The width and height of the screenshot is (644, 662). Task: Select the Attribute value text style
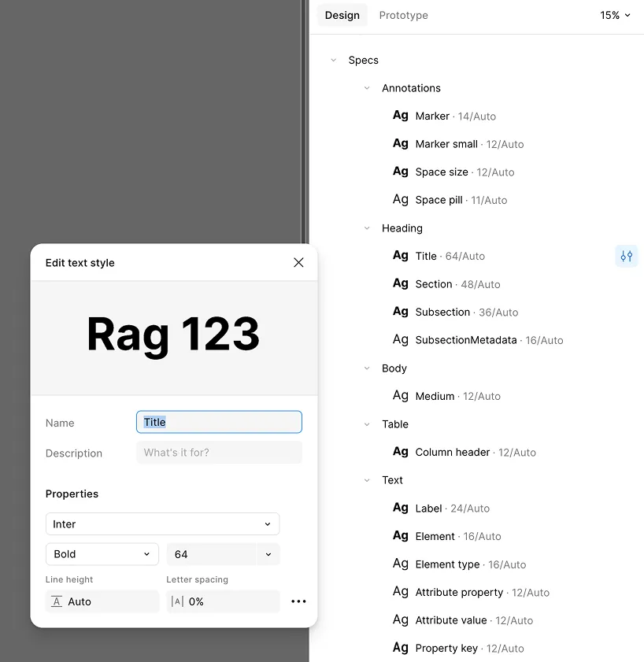[474, 620]
